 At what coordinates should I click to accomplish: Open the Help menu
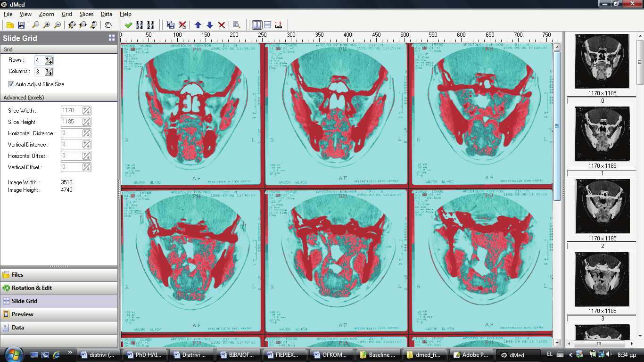[x=125, y=14]
